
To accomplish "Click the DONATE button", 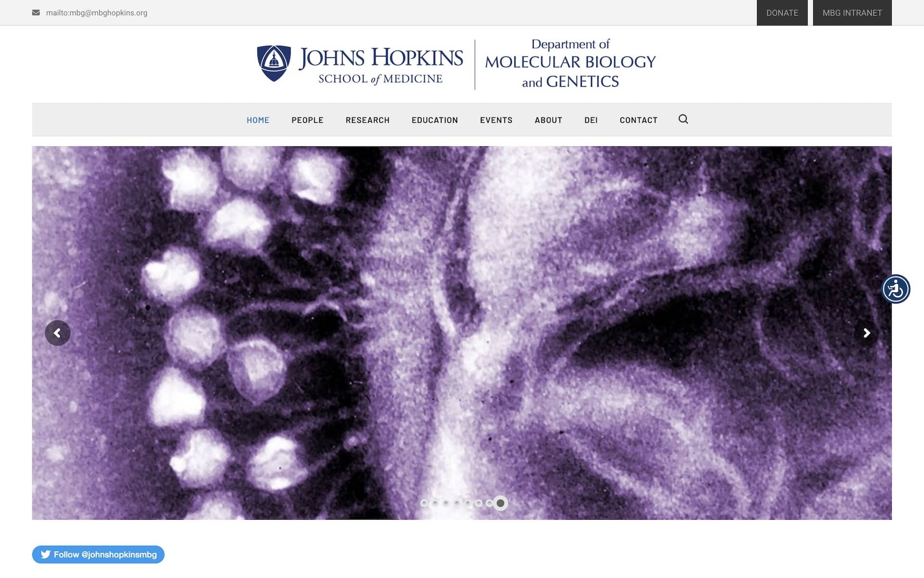I will [x=782, y=13].
